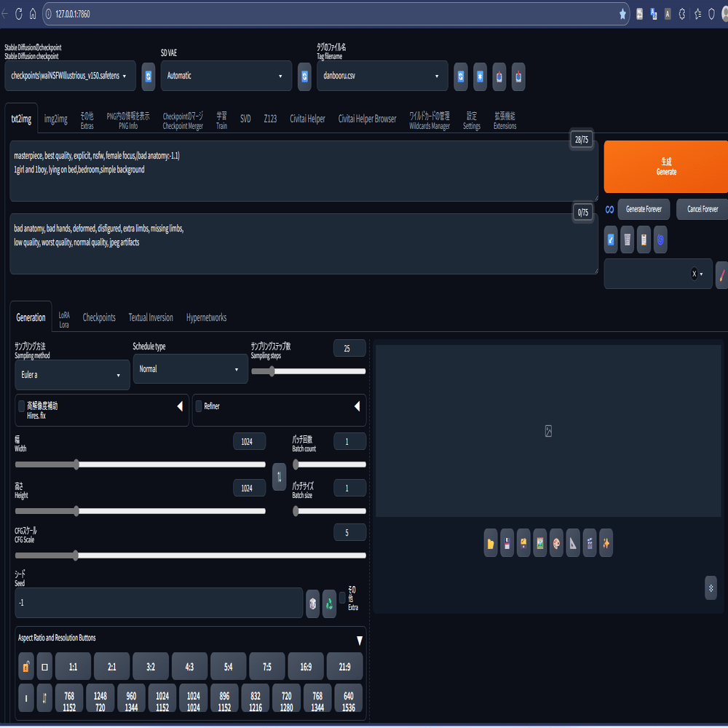This screenshot has height=728, width=728.
Task: Click the blue infinity loop icon
Action: tap(609, 210)
